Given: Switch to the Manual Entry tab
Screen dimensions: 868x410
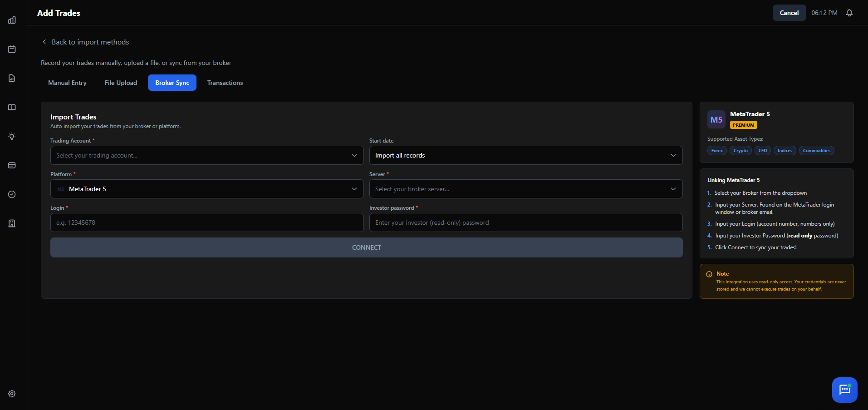Looking at the screenshot, I should click(67, 83).
